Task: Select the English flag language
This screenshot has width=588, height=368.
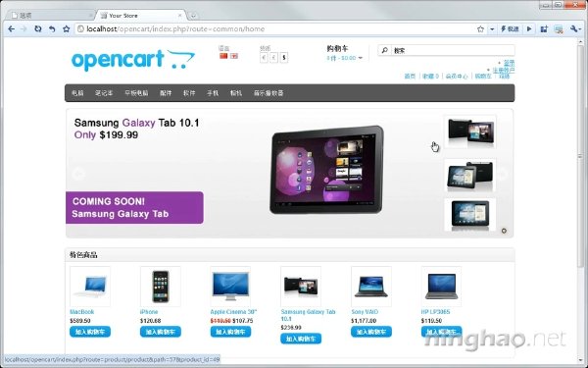Action: 234,56
